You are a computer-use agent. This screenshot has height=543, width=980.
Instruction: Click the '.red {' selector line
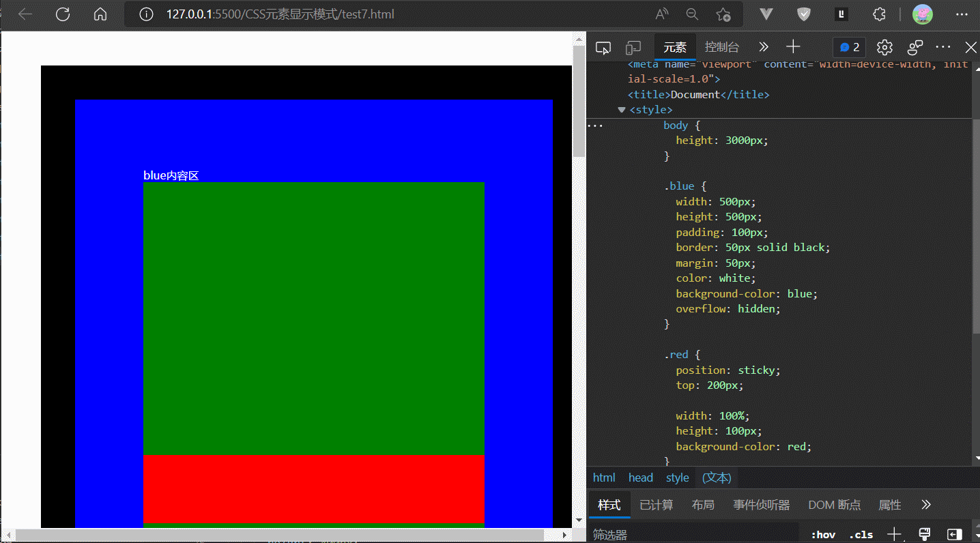tap(682, 355)
